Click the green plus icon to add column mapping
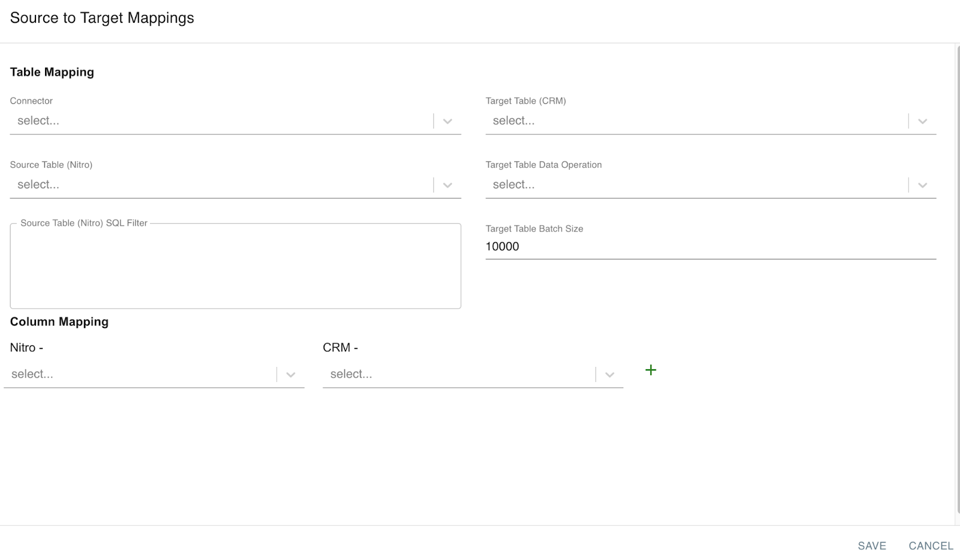Screen dimensions: 960x560 pyautogui.click(x=650, y=370)
